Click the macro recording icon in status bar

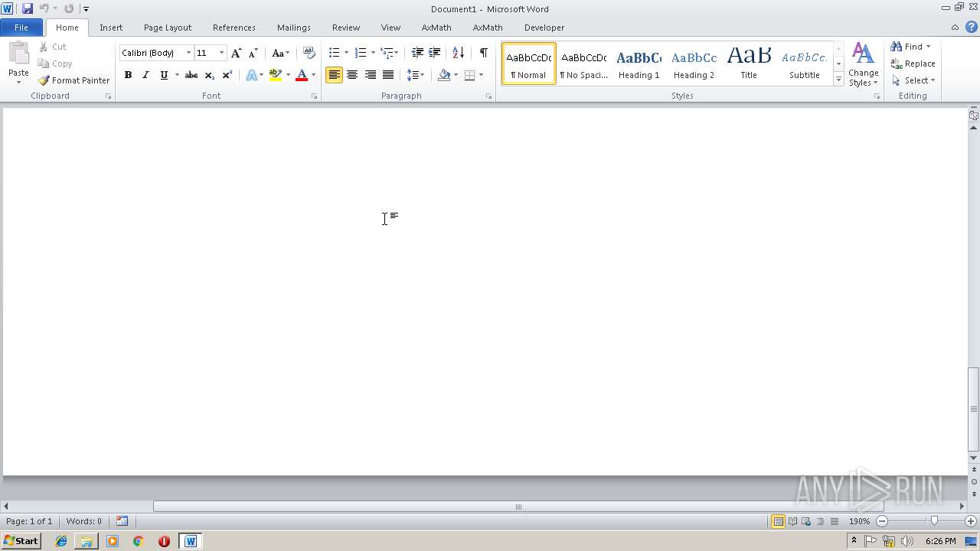[x=122, y=521]
